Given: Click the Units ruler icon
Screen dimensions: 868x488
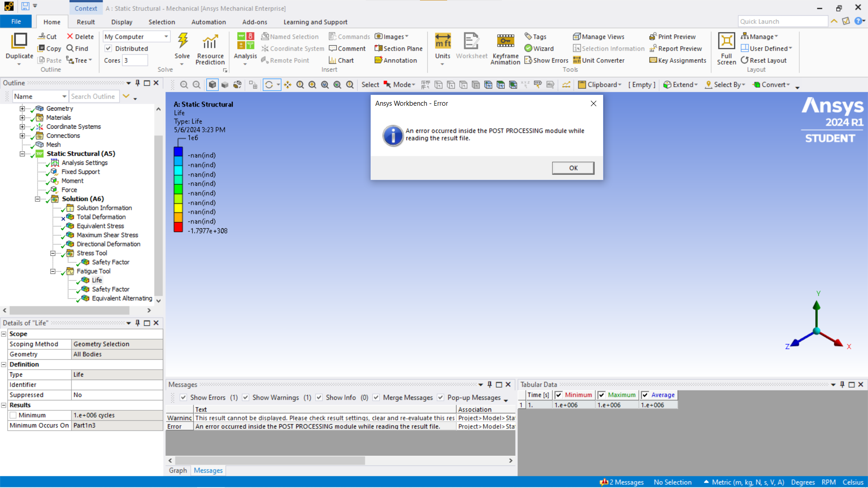Looking at the screenshot, I should tap(443, 42).
